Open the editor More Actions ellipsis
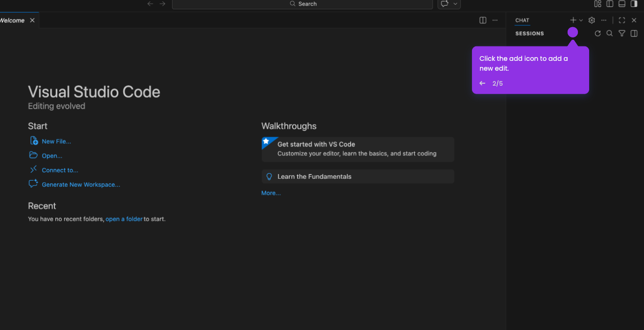The image size is (644, 330). 495,20
